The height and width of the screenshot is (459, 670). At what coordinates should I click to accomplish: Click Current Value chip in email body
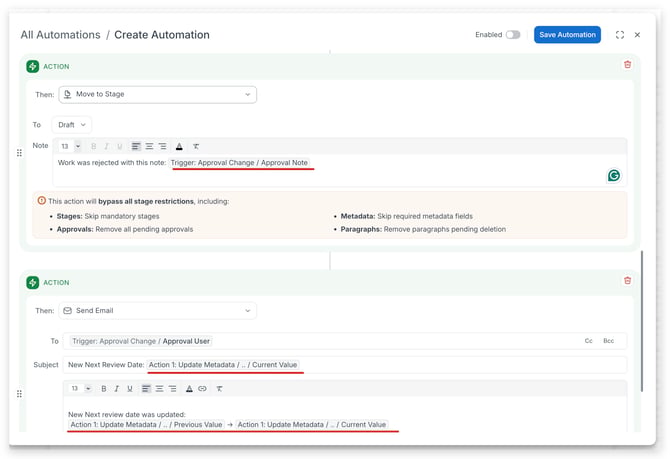311,425
